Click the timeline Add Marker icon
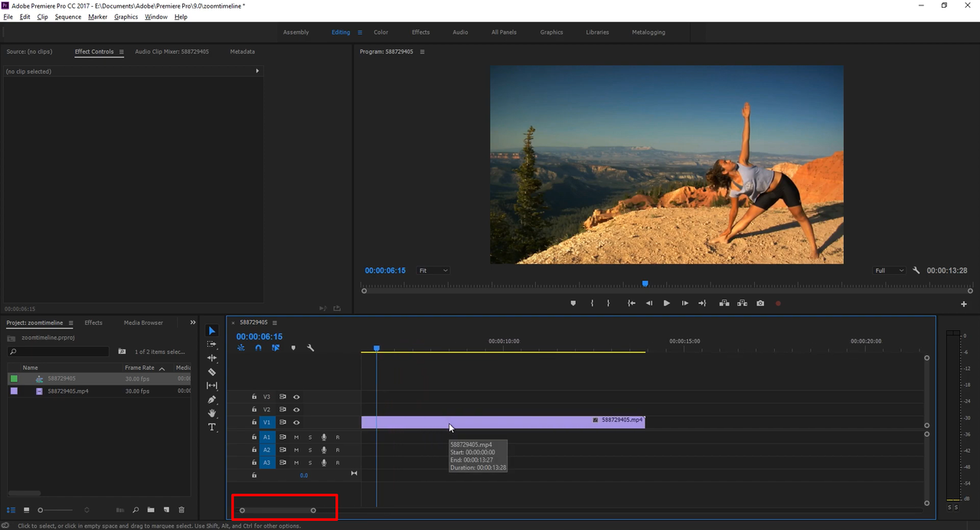The image size is (980, 530). (293, 348)
